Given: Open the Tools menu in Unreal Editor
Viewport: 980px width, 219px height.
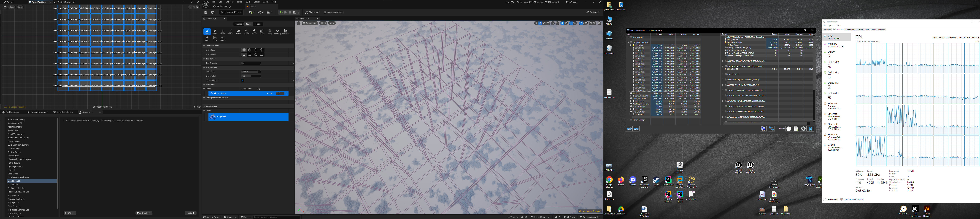Looking at the screenshot, I should 239,2.
